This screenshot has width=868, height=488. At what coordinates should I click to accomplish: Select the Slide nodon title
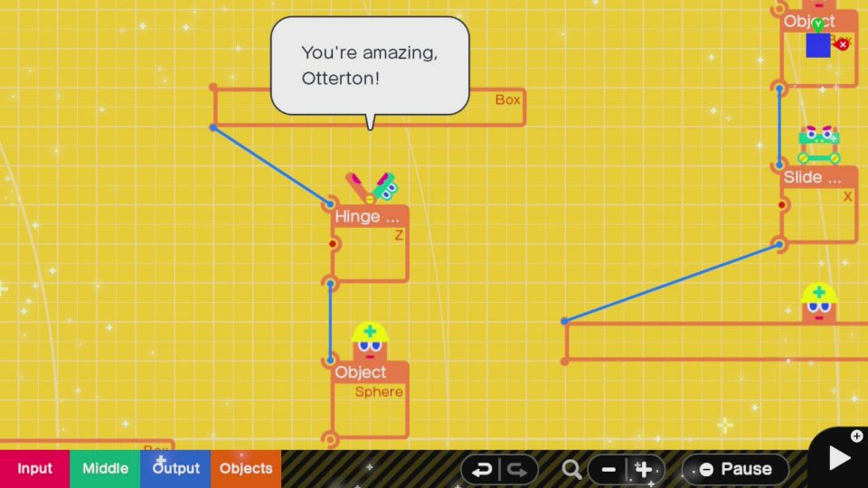coord(812,177)
